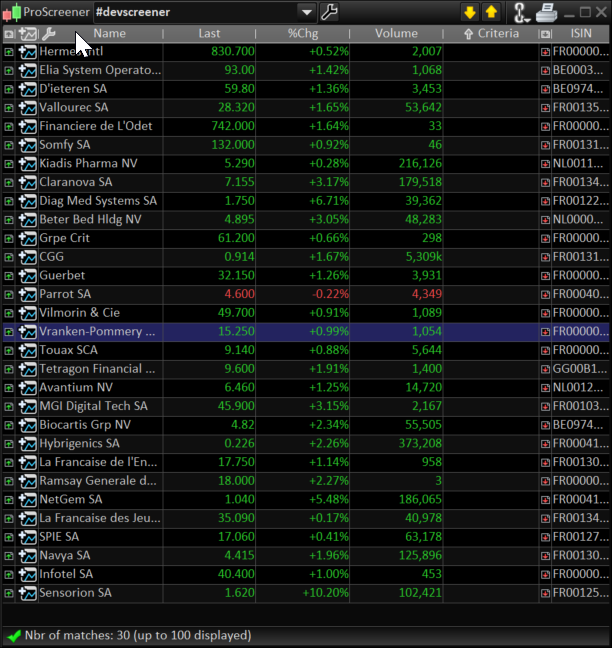Sort by Name column header
The image size is (612, 648).
pos(110,33)
